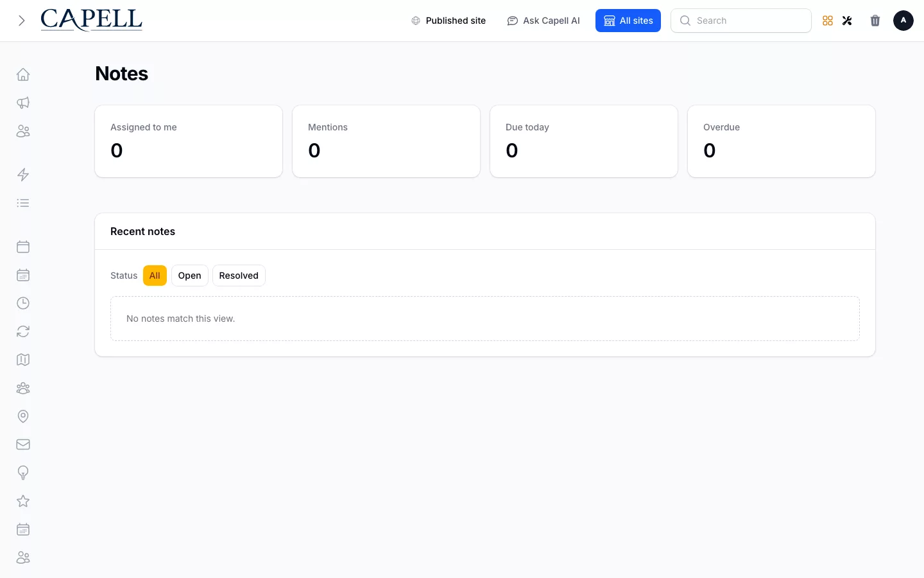Expand the sidebar with the chevron arrow
The height and width of the screenshot is (578, 924).
coord(22,21)
